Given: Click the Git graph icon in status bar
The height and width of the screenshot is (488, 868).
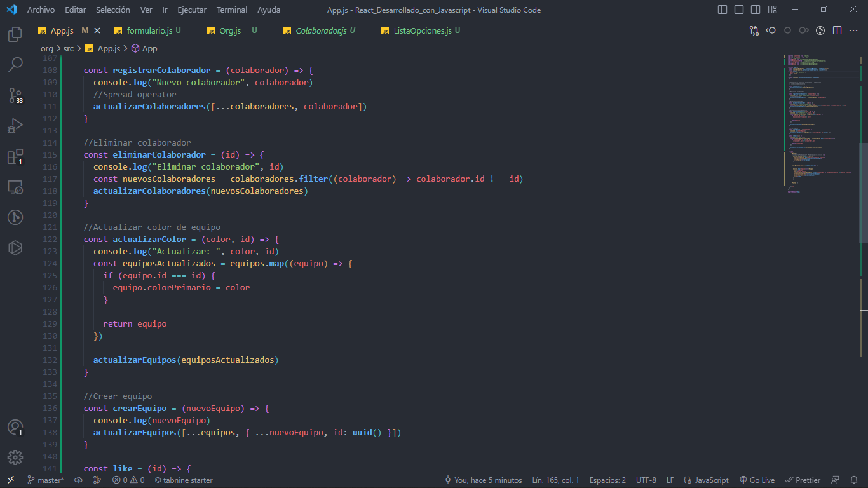Looking at the screenshot, I should coord(97,480).
